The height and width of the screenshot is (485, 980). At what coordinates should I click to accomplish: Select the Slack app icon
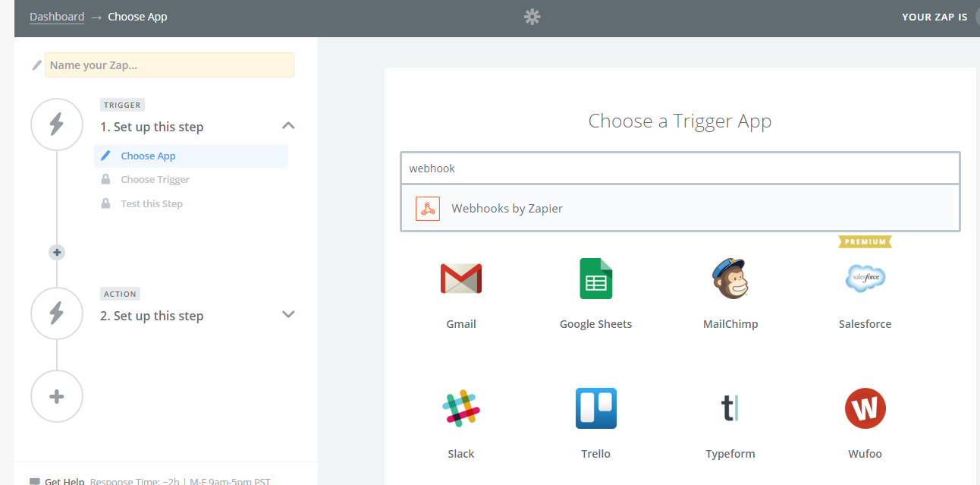[x=461, y=408]
